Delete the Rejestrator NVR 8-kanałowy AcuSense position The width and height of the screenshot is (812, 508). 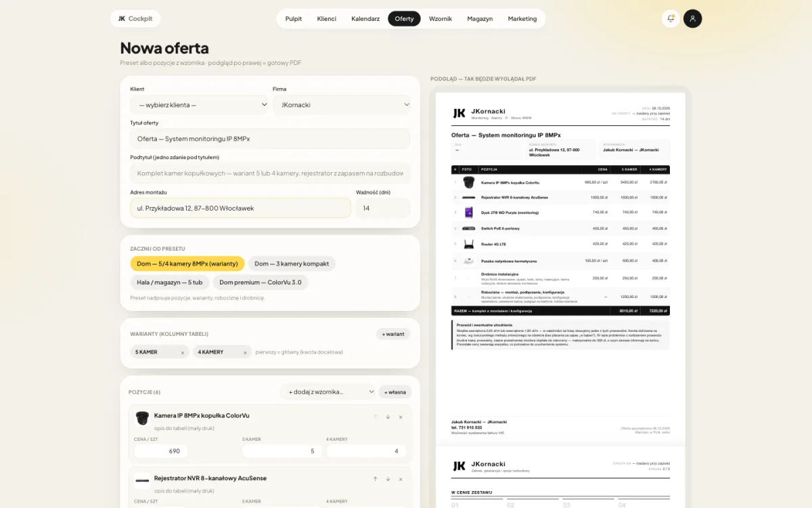401,479
